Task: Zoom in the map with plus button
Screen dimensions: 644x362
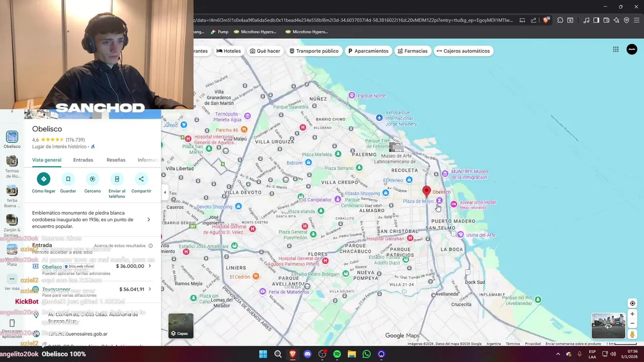Action: 632,314
